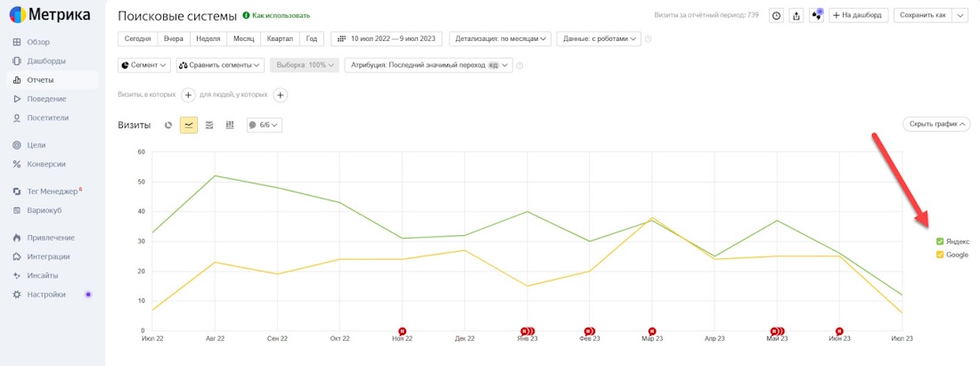The width and height of the screenshot is (980, 366).
Task: Select the column chart view icon
Action: [x=230, y=126]
